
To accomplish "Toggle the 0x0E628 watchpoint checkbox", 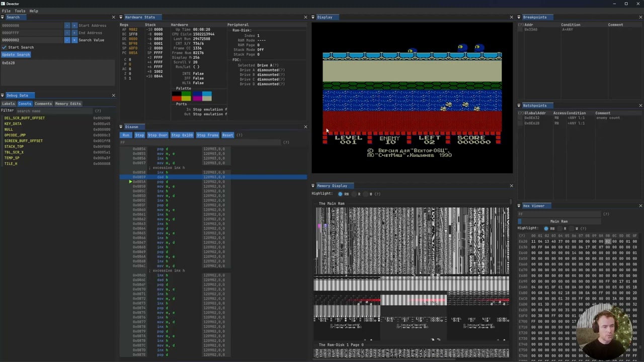I will click(x=521, y=123).
